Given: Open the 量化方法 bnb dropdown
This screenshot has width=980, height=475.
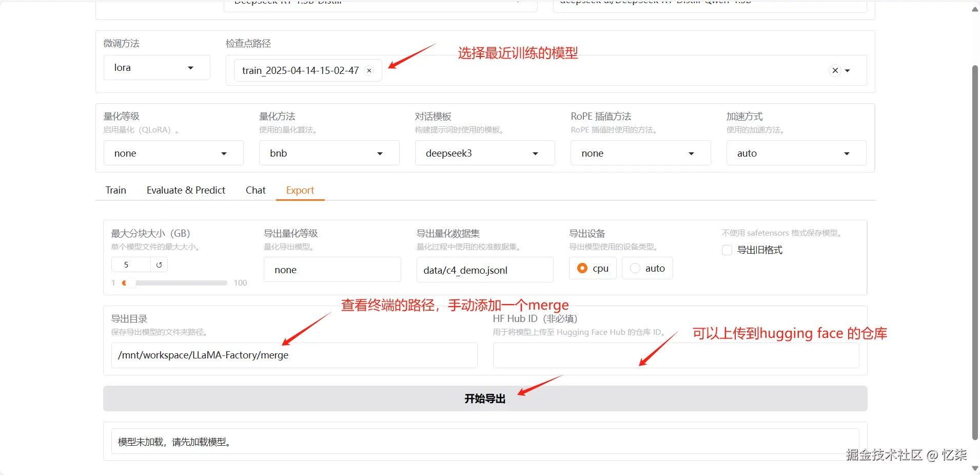Looking at the screenshot, I should [329, 153].
